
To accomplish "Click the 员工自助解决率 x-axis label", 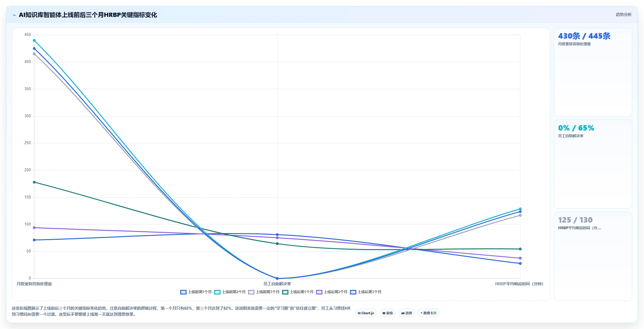I will pyautogui.click(x=277, y=284).
